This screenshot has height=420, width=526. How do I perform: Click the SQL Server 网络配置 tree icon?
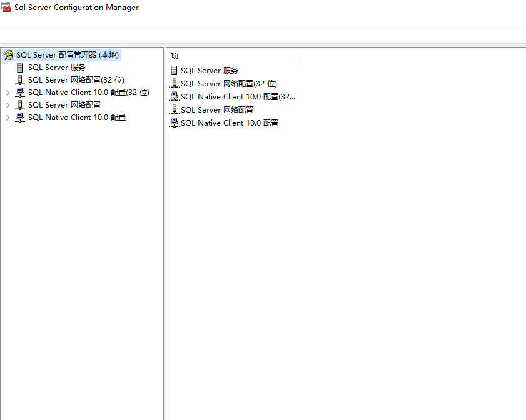pos(20,105)
